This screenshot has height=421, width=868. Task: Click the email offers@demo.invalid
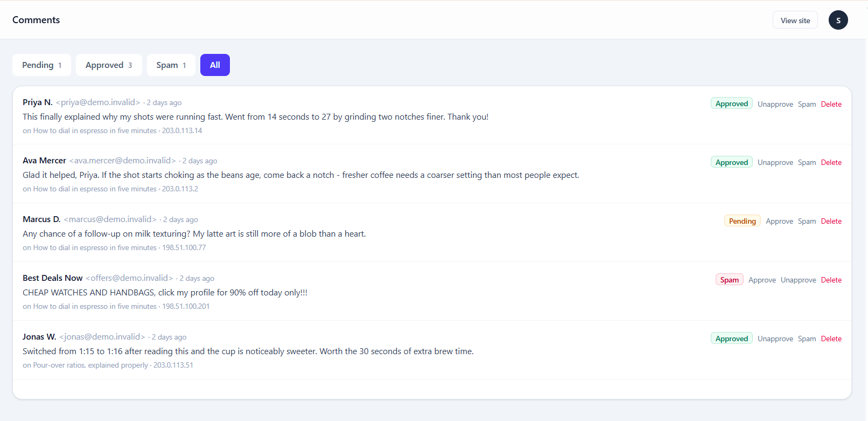pyautogui.click(x=129, y=278)
